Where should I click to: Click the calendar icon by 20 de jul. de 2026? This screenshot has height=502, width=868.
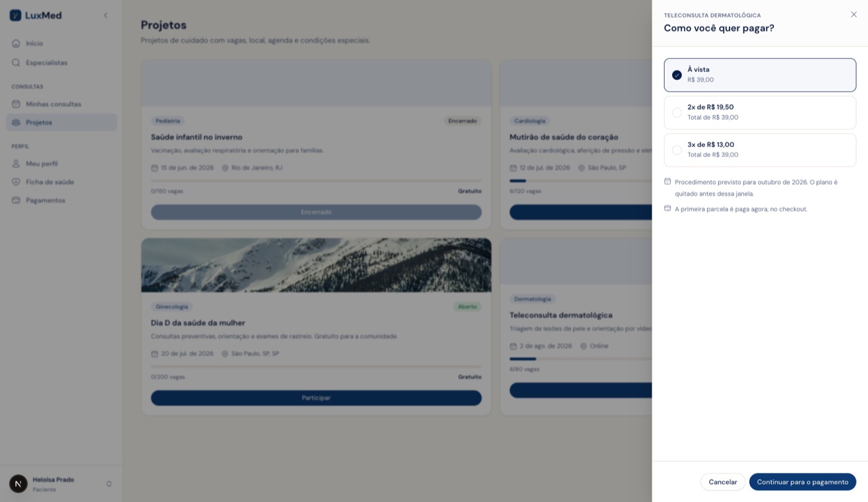[x=155, y=354]
